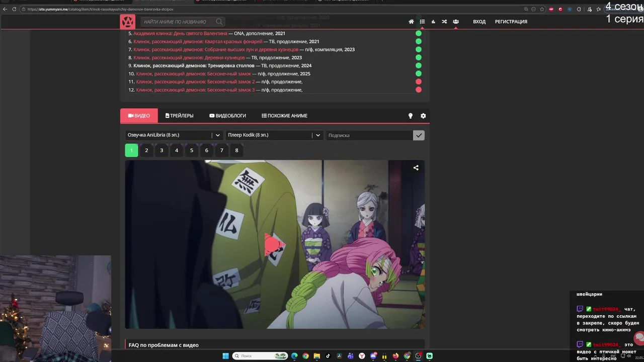This screenshot has width=644, height=362.
Task: Select episode 1 button
Action: coord(131,150)
